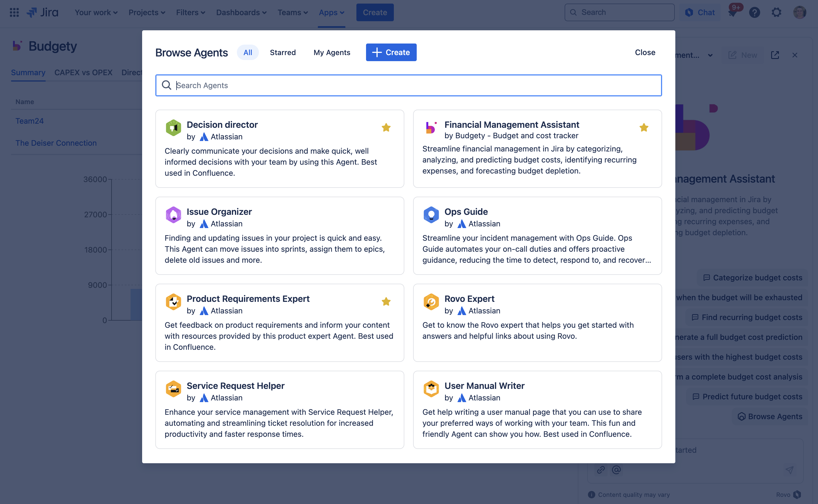Click the Rovo Expert agent icon

[x=431, y=302]
